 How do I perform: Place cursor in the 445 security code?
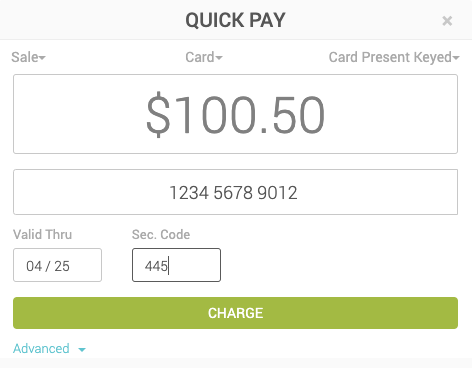pos(156,266)
